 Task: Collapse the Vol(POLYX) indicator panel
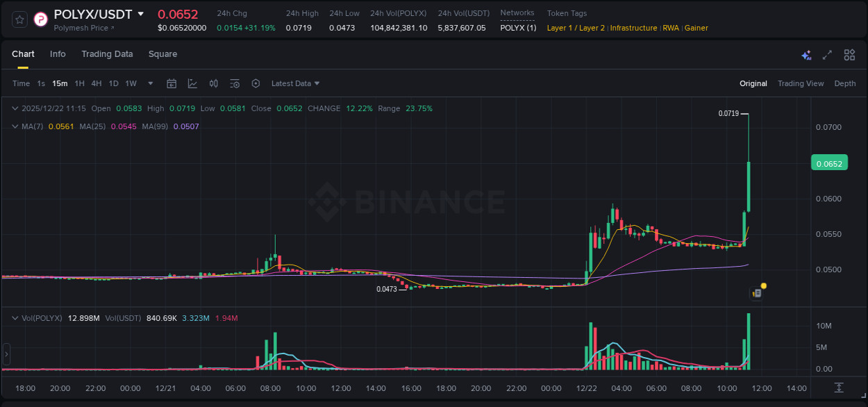[x=15, y=317]
